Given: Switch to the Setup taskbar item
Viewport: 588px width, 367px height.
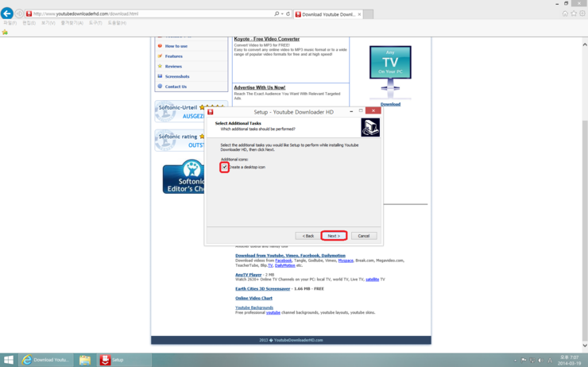Looking at the screenshot, I should coord(125,360).
